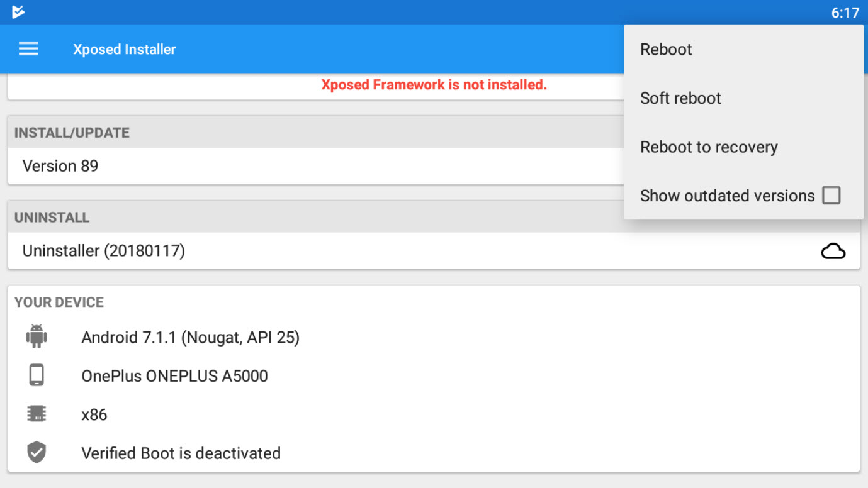Click the app logo in status bar
The height and width of the screenshot is (488, 868).
18,12
